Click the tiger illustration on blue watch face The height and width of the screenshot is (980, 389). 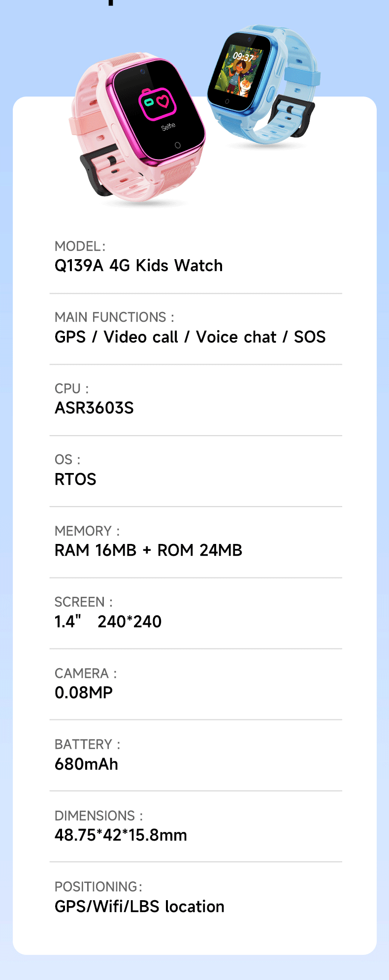pyautogui.click(x=245, y=87)
